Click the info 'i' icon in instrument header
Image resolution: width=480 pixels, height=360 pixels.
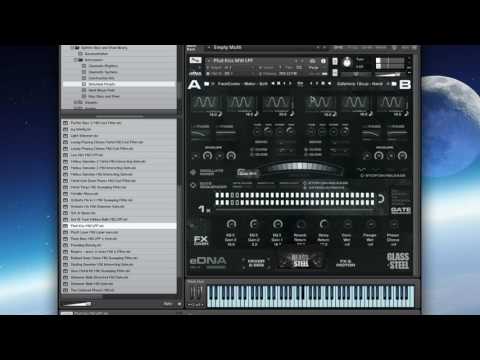pyautogui.click(x=323, y=61)
